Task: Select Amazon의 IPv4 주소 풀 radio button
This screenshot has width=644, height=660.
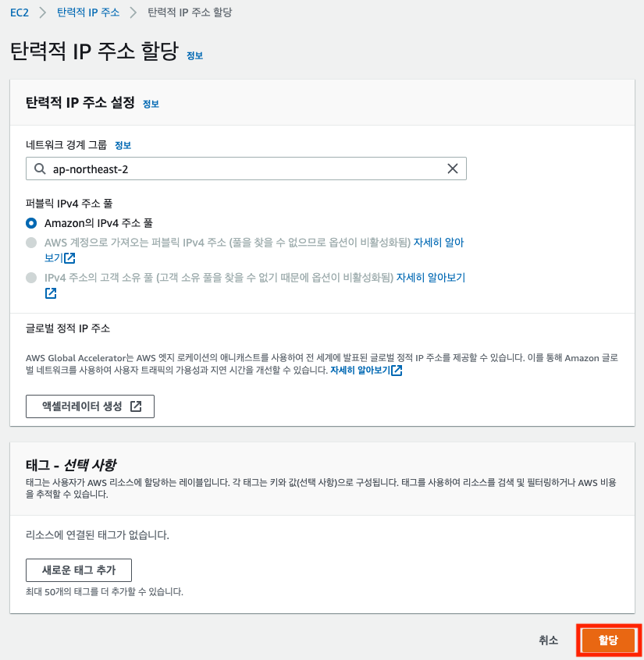Action: click(x=31, y=223)
